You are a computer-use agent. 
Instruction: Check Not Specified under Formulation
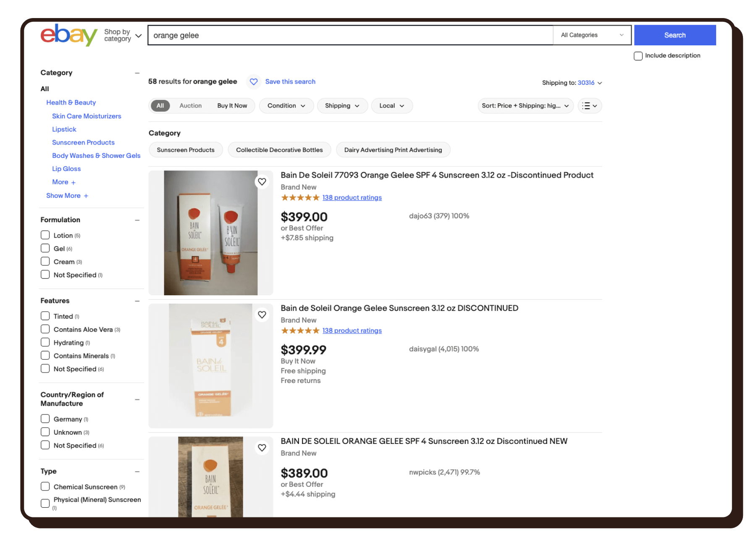[45, 275]
